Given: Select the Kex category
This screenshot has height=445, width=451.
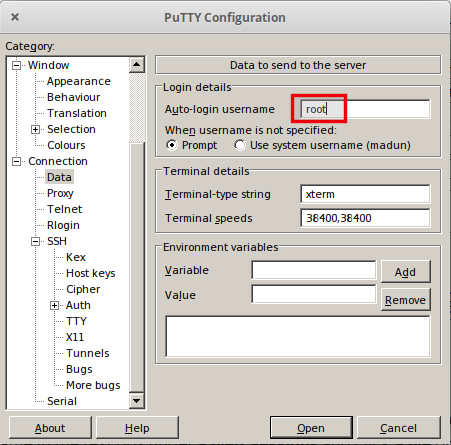Looking at the screenshot, I should pyautogui.click(x=76, y=257).
